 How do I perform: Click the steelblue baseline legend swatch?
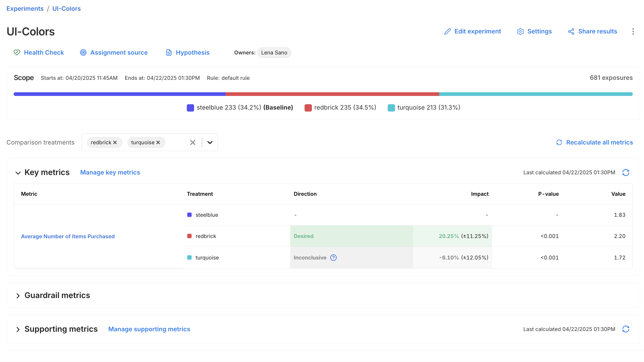[x=190, y=108]
